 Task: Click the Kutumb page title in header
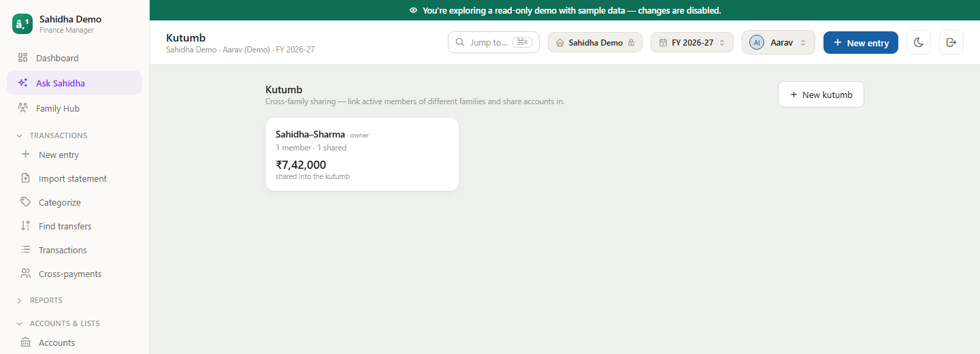186,37
